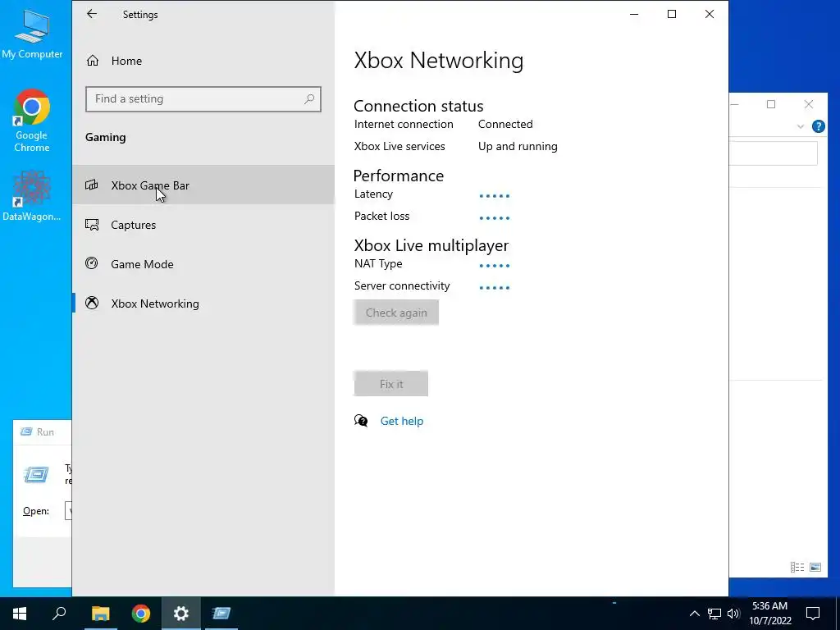Image resolution: width=840 pixels, height=630 pixels.
Task: Open the notification center icon
Action: [813, 614]
